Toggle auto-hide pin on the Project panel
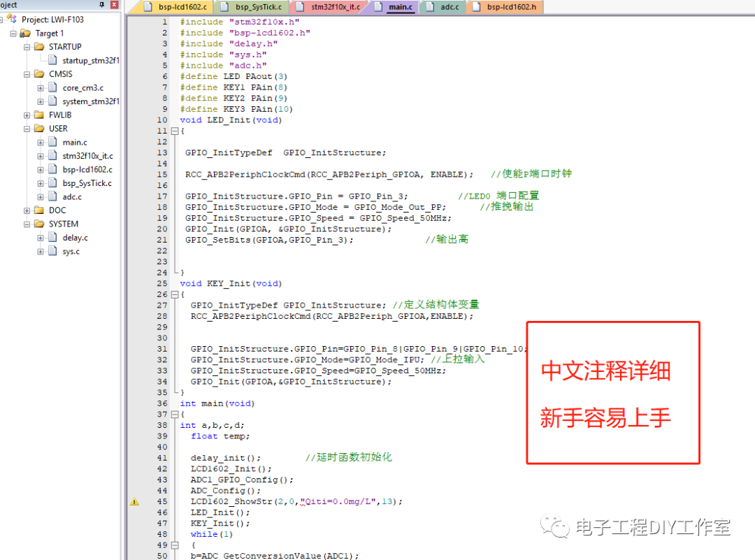 (102, 5)
